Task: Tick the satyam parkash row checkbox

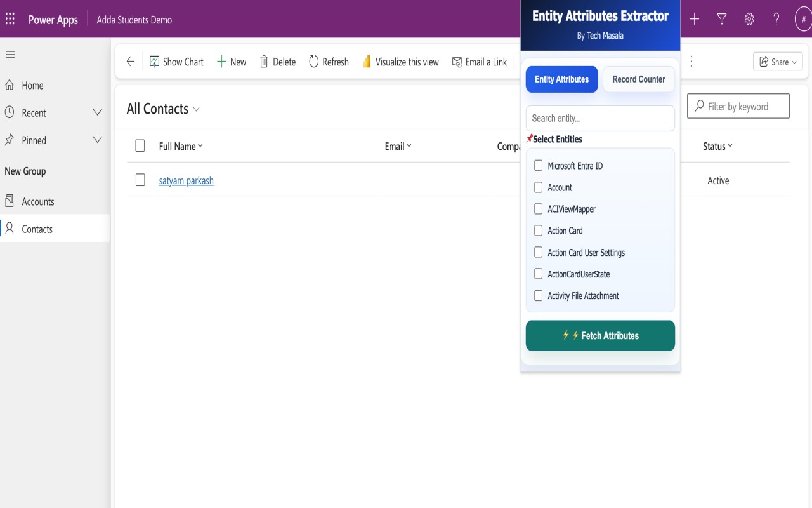Action: tap(140, 180)
